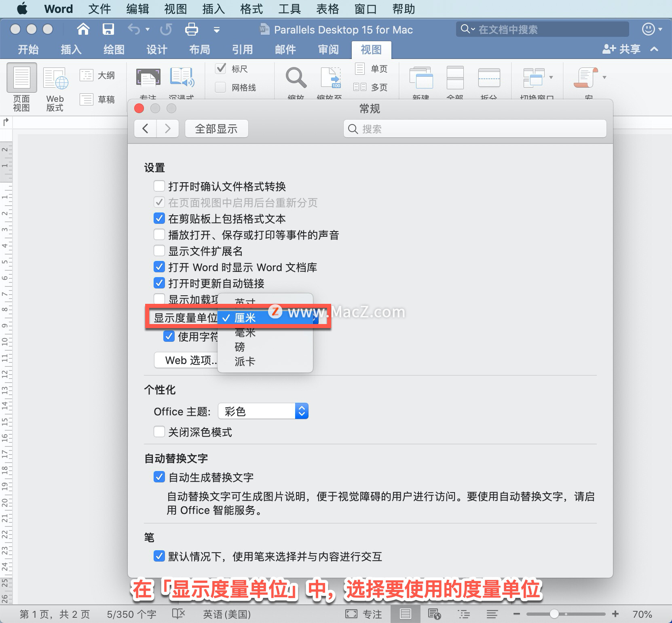Click the preferences search field
Screen dimensions: 672x623
[x=475, y=129]
